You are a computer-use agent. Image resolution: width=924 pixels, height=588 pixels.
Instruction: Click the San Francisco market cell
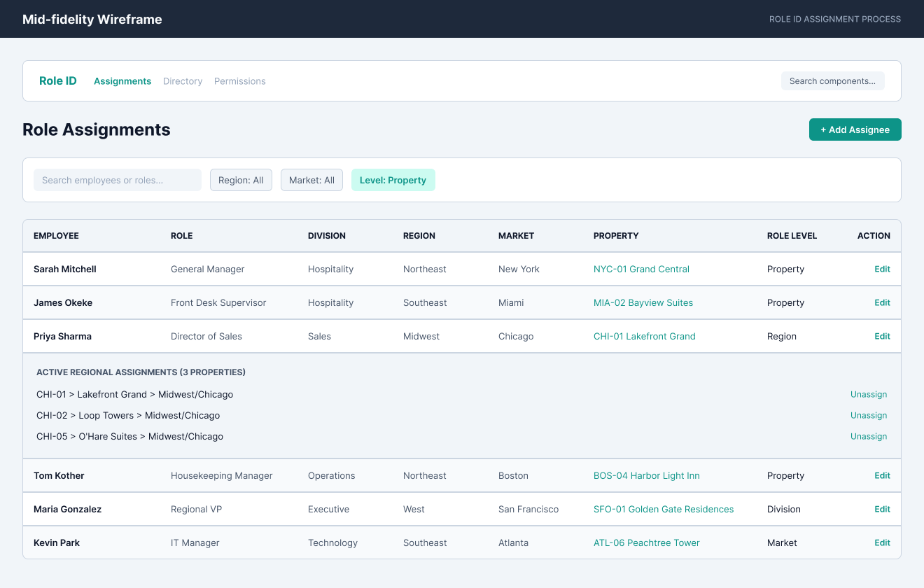point(528,509)
